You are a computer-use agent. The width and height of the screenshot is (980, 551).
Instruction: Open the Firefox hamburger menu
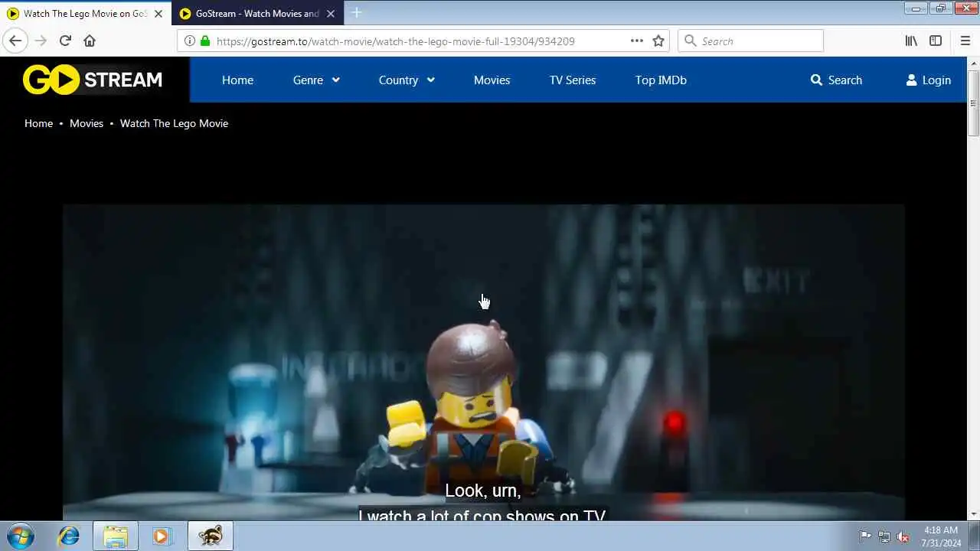965,41
